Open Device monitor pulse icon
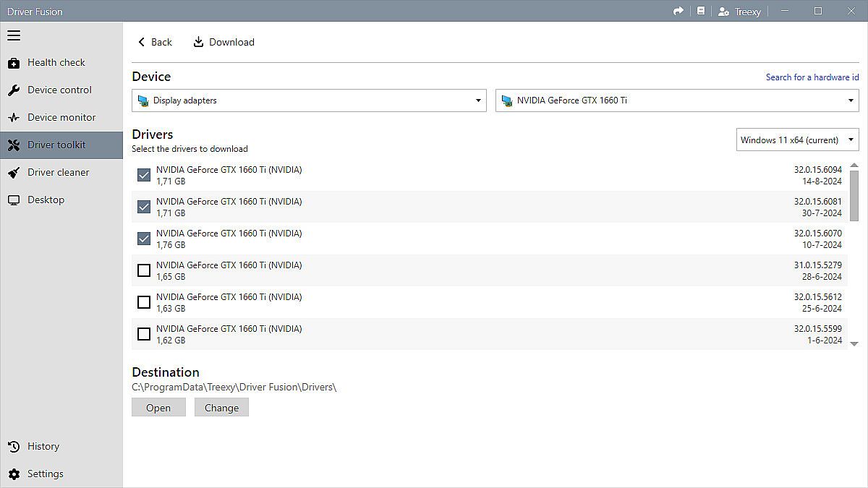 pyautogui.click(x=14, y=118)
